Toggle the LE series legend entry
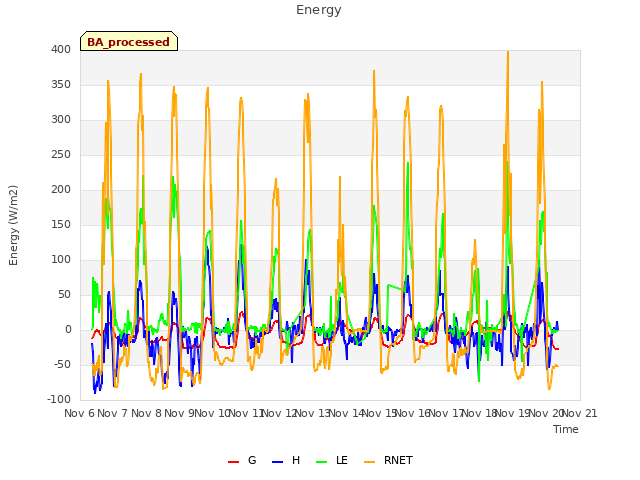The width and height of the screenshot is (640, 480). pyautogui.click(x=332, y=460)
